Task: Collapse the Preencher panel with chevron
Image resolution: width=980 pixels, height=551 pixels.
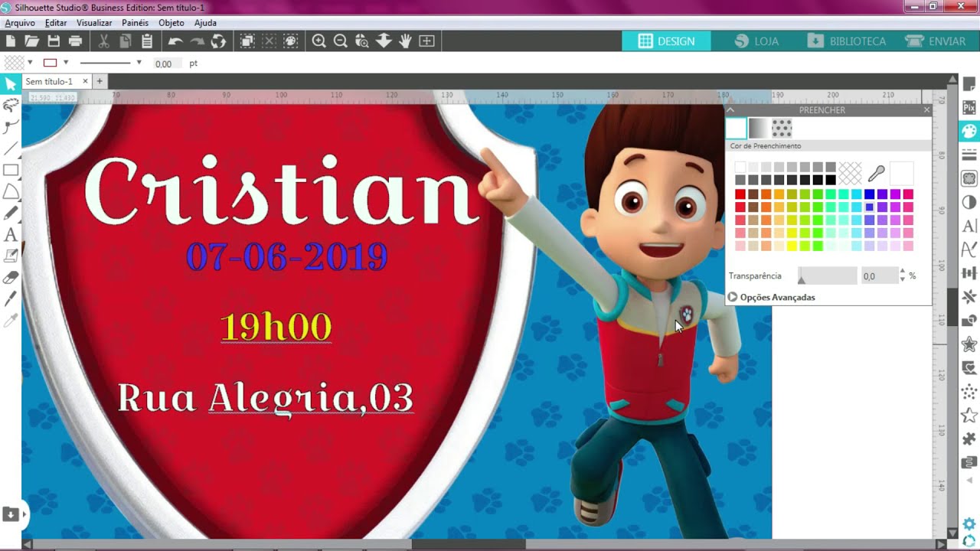Action: (730, 110)
